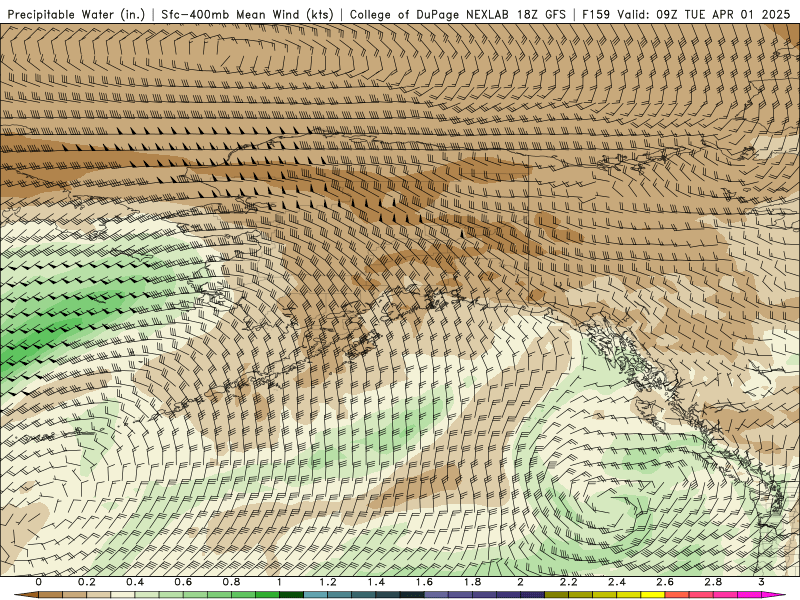Image resolution: width=800 pixels, height=600 pixels.
Task: Click the '0.2' colorbar label
Action: [x=87, y=582]
